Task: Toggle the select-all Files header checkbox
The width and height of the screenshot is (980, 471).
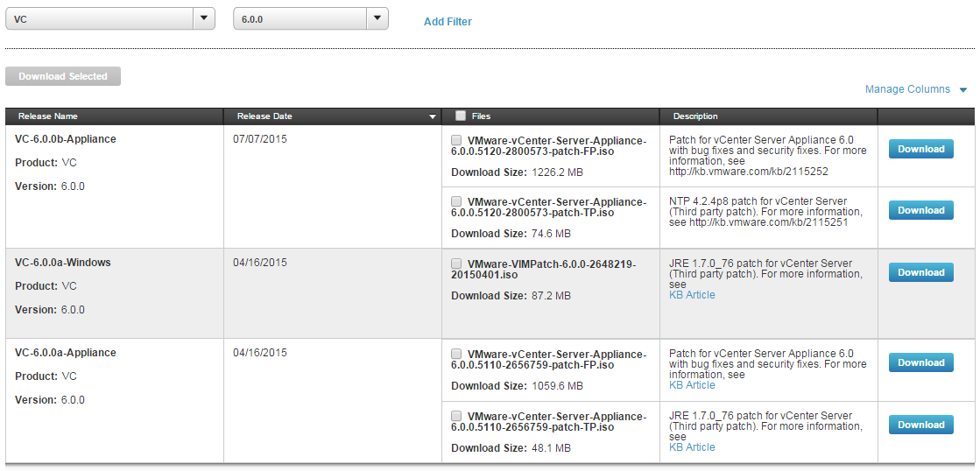Action: point(461,116)
